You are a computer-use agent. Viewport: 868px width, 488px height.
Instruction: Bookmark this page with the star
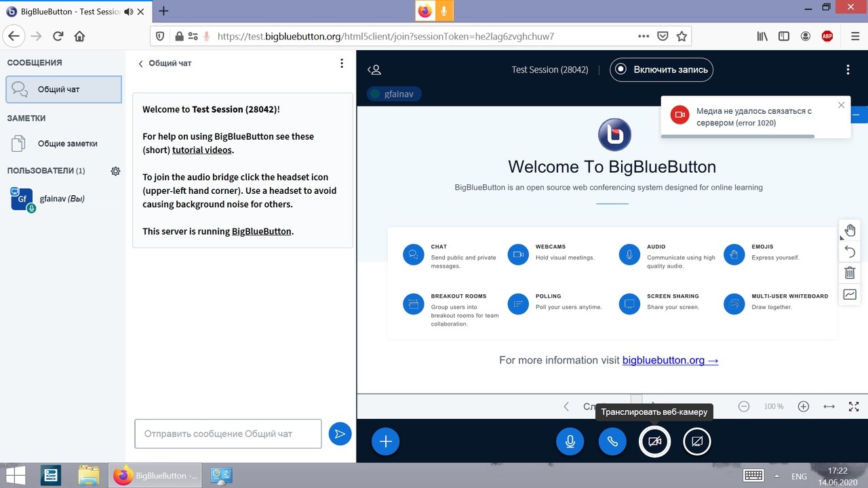click(682, 37)
